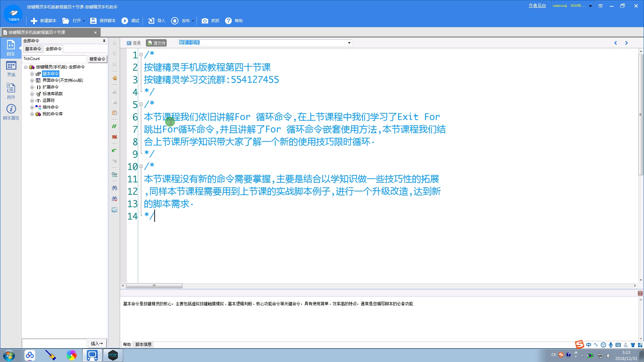This screenshot has height=362, width=644.
Task: Open the 作者后台 link
Action: click(537, 5)
